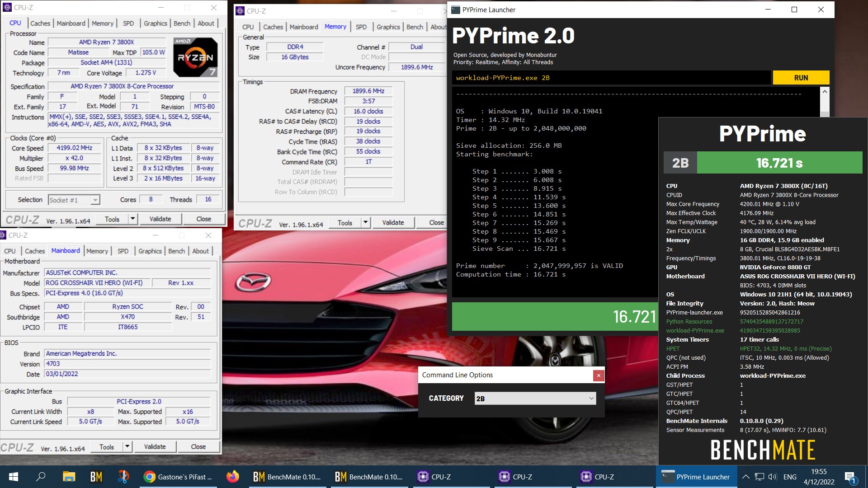This screenshot has width=868, height=488.
Task: Launch BenchMate pinned taskbar icon
Action: (x=96, y=477)
